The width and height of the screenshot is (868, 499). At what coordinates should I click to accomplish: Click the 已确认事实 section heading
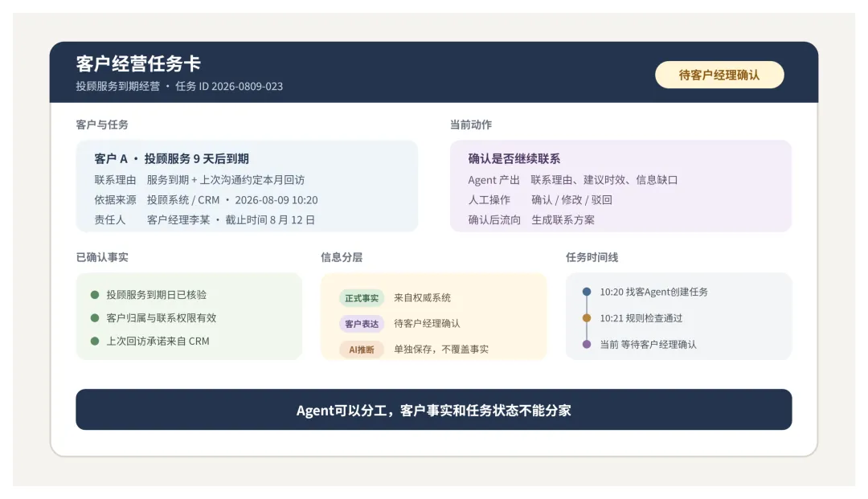tap(102, 257)
